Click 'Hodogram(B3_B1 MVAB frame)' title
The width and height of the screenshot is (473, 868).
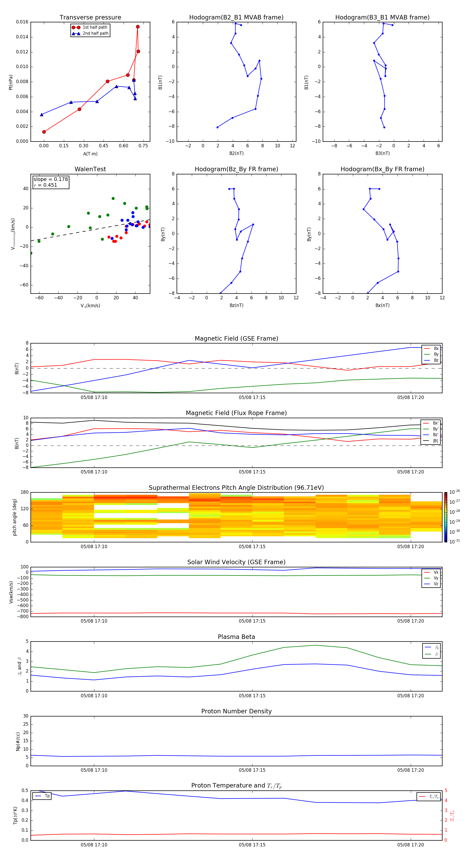click(382, 18)
